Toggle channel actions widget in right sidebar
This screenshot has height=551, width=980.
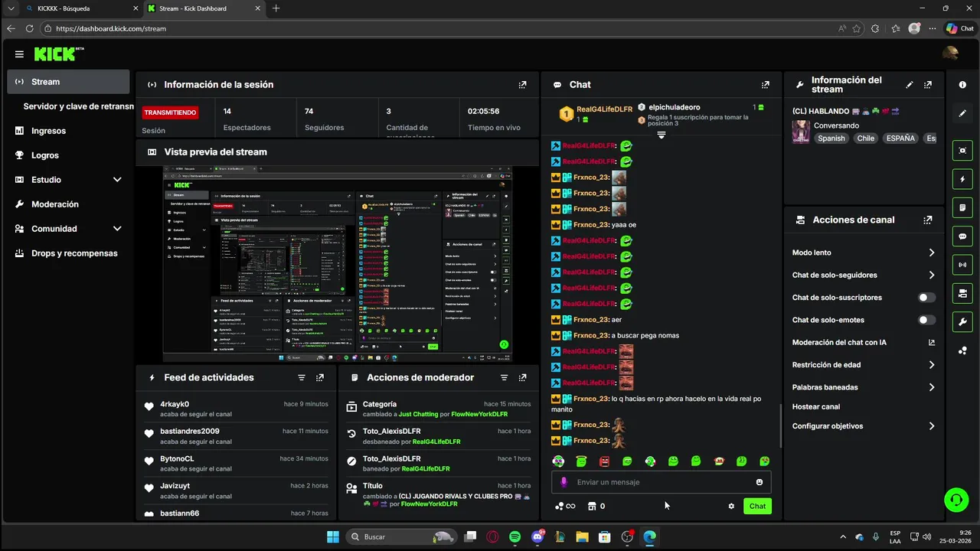pos(962,293)
